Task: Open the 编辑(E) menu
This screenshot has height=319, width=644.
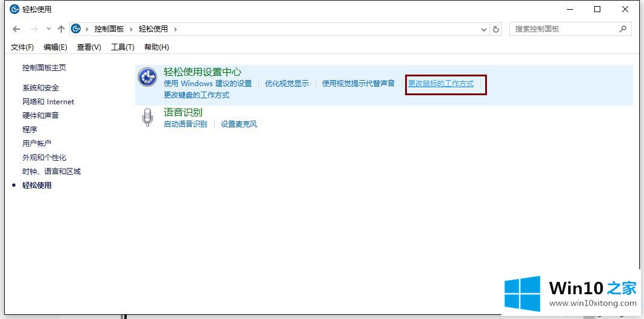Action: pos(55,47)
